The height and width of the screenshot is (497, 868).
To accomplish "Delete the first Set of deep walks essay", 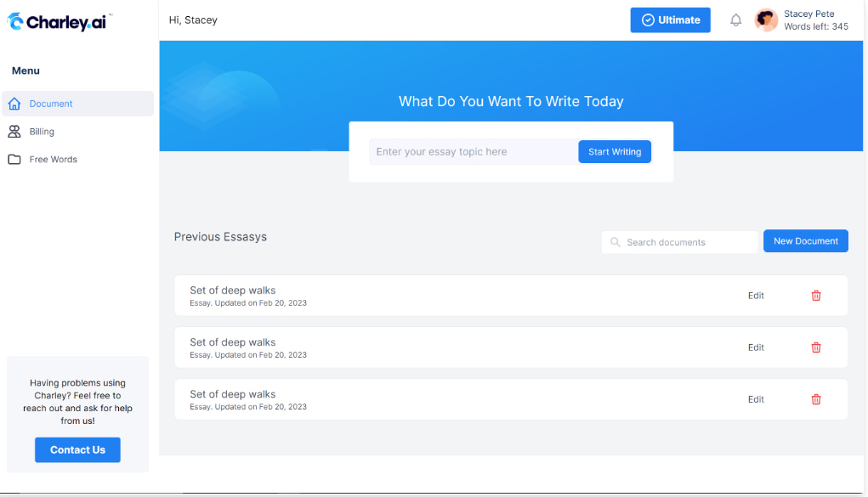I will pyautogui.click(x=815, y=296).
